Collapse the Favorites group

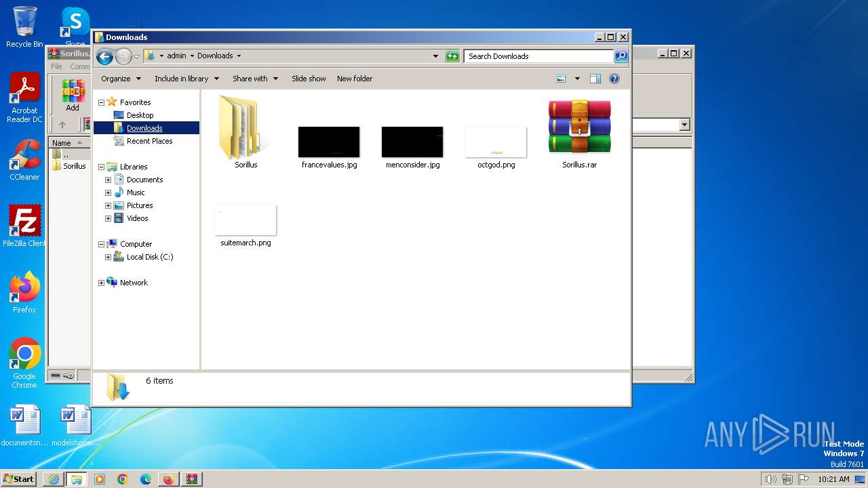(102, 102)
